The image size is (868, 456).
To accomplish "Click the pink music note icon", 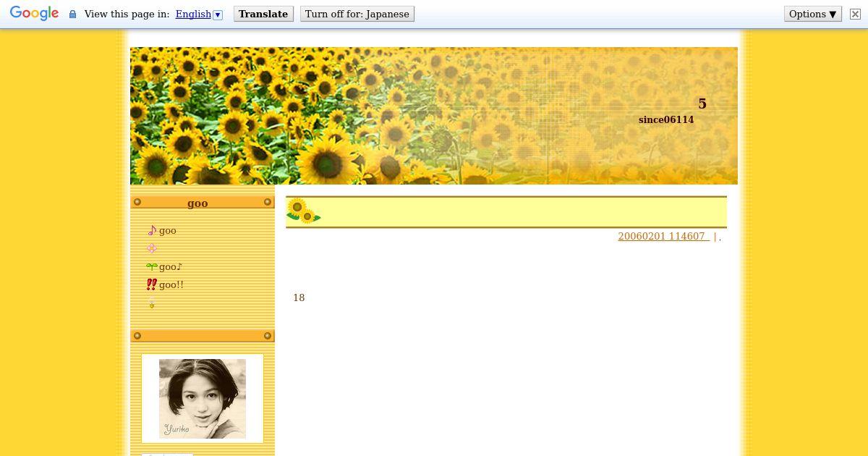I will click(x=152, y=230).
